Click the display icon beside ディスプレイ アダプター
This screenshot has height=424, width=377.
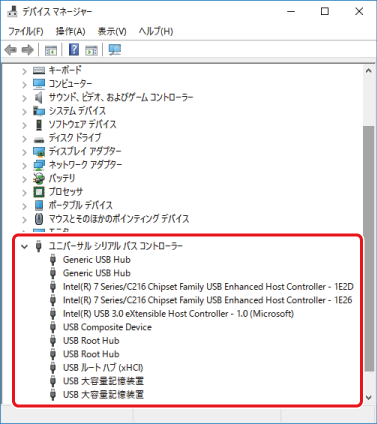(39, 152)
